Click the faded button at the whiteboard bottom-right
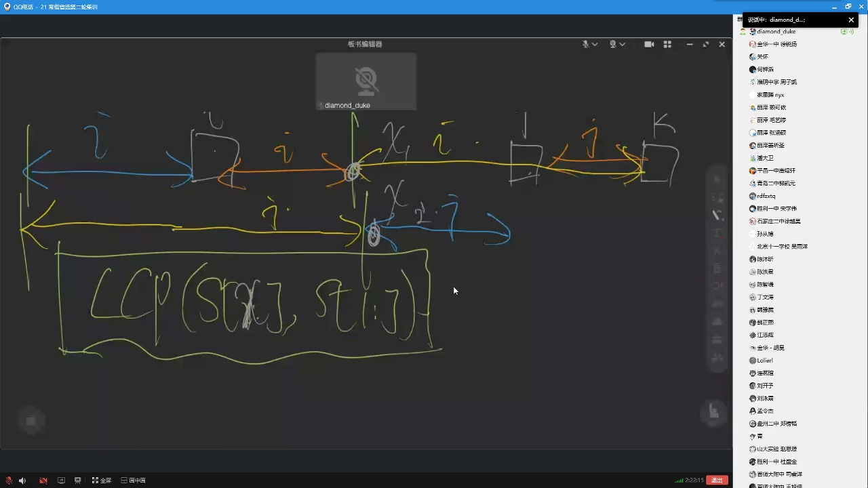This screenshot has height=488, width=868. coord(713,413)
